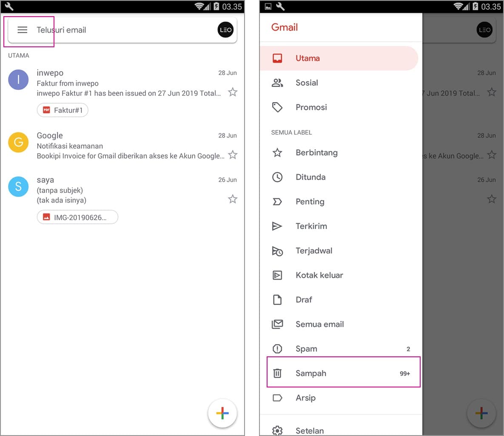Tap the compose plus button in left screen

coord(222,413)
